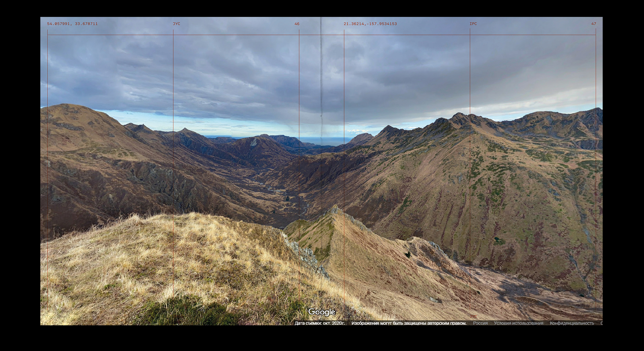Open the Конфиденциальность link

click(571, 323)
